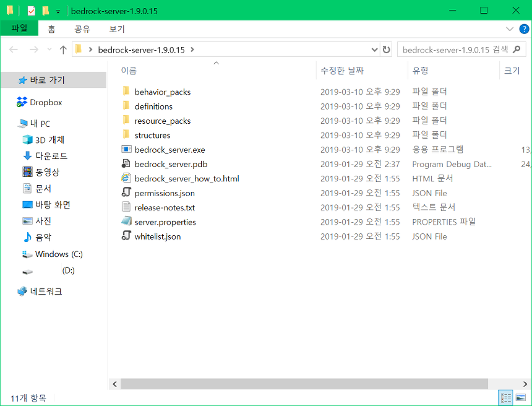This screenshot has height=406, width=532.
Task: Open 네트워크 in the navigation pane
Action: coord(40,292)
